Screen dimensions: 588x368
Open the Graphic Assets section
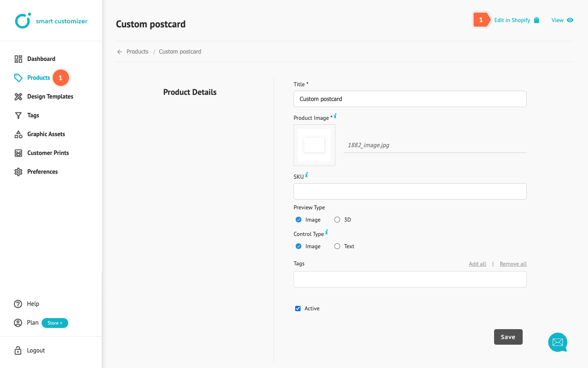coord(46,134)
